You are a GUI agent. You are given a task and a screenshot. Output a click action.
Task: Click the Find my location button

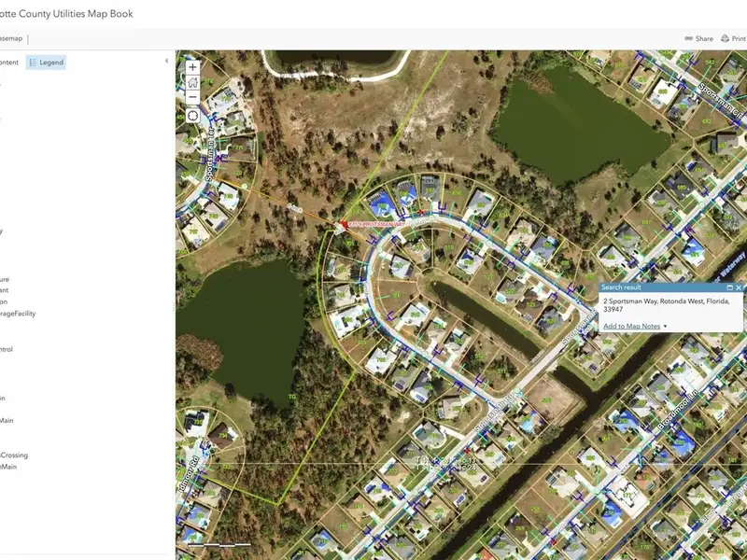point(192,116)
